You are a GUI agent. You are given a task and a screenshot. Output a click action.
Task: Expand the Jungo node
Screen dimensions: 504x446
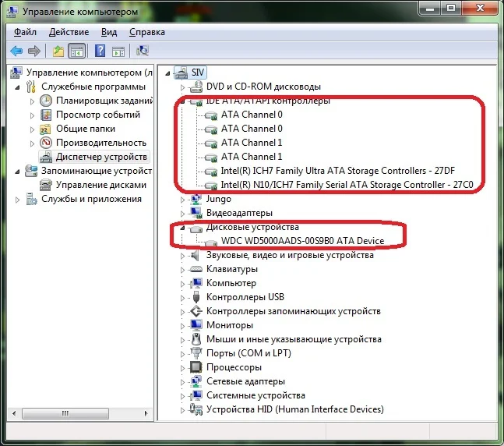(182, 200)
